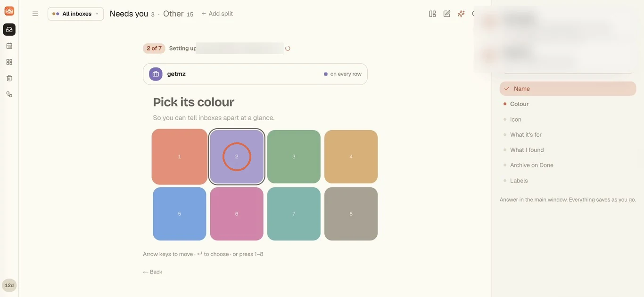
Task: Pick colour swatch 7 teal
Action: [294, 214]
